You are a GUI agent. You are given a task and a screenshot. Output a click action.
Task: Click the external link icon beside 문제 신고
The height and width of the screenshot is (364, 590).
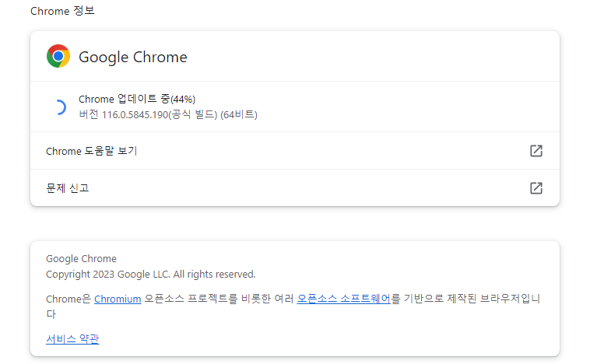coord(536,188)
